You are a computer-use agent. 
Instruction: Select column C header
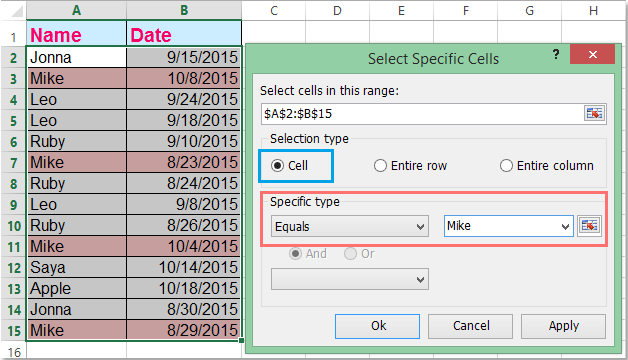tap(274, 10)
